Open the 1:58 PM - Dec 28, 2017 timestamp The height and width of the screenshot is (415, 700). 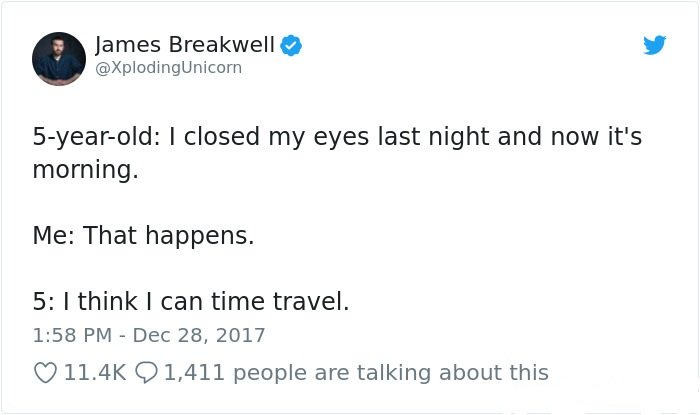point(149,336)
